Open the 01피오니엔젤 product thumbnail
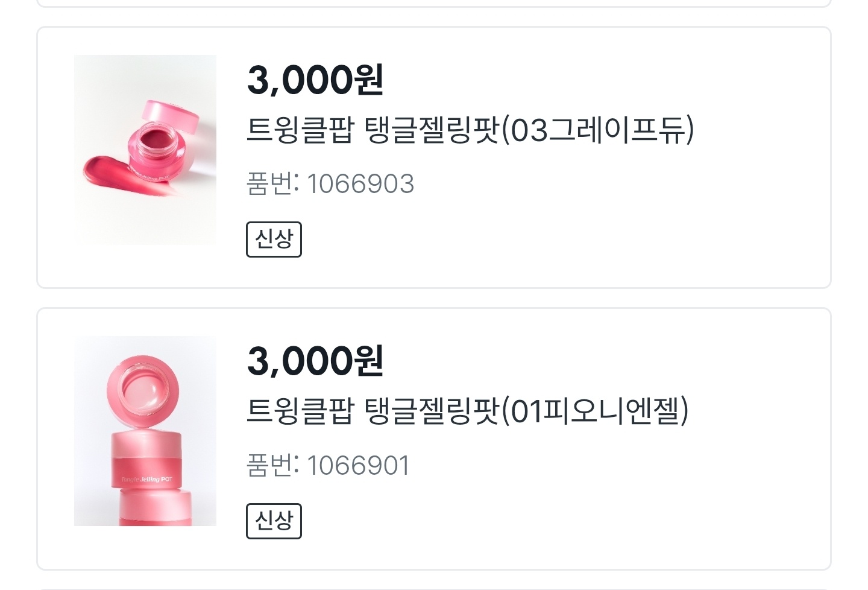This screenshot has width=868, height=590. (x=145, y=431)
